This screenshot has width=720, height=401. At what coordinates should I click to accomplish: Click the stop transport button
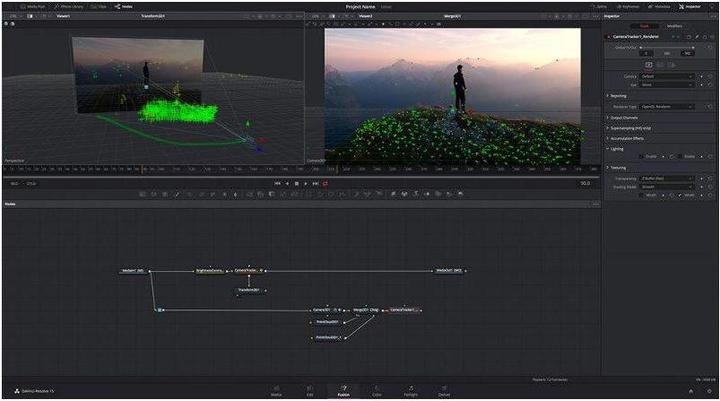(x=297, y=183)
